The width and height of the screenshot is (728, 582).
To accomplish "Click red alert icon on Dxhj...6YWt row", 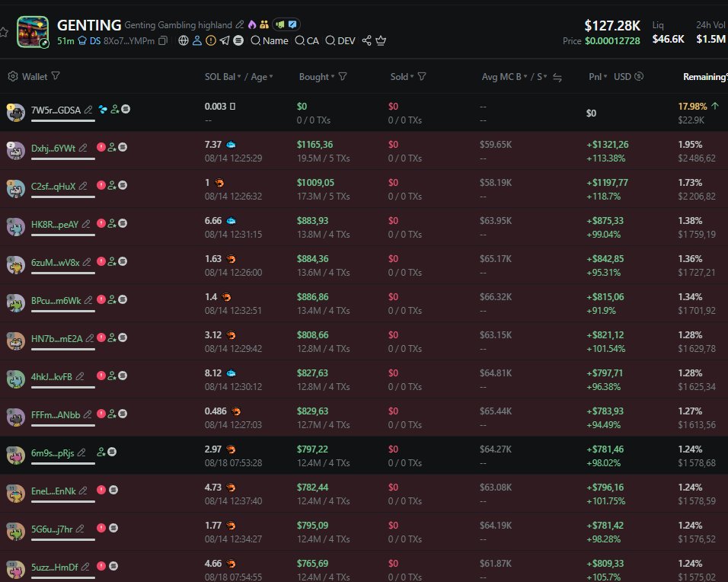I will click(101, 147).
